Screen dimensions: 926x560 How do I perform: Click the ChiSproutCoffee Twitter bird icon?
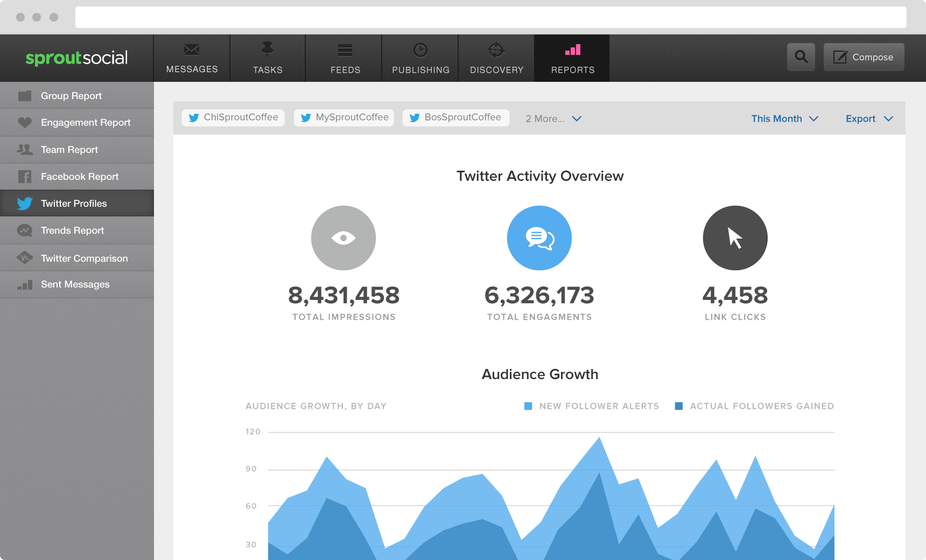click(x=194, y=118)
